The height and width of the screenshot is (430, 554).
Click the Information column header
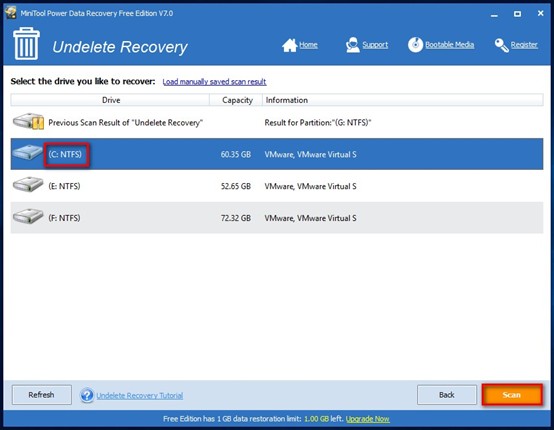(402, 100)
